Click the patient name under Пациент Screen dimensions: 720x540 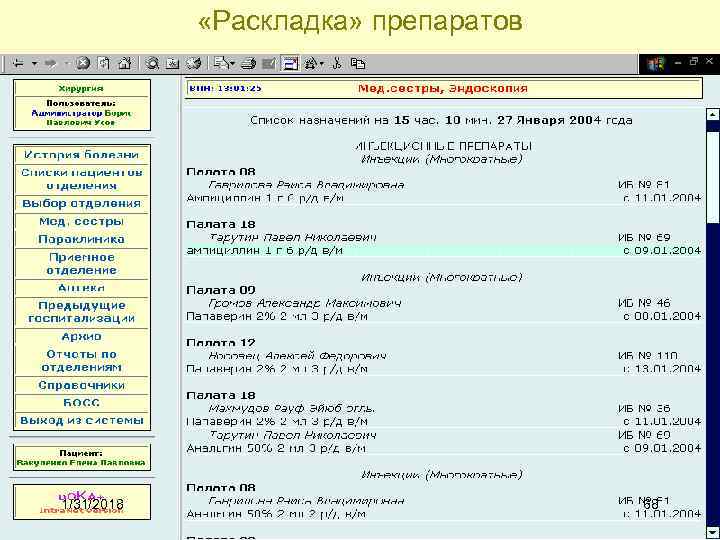(x=81, y=463)
